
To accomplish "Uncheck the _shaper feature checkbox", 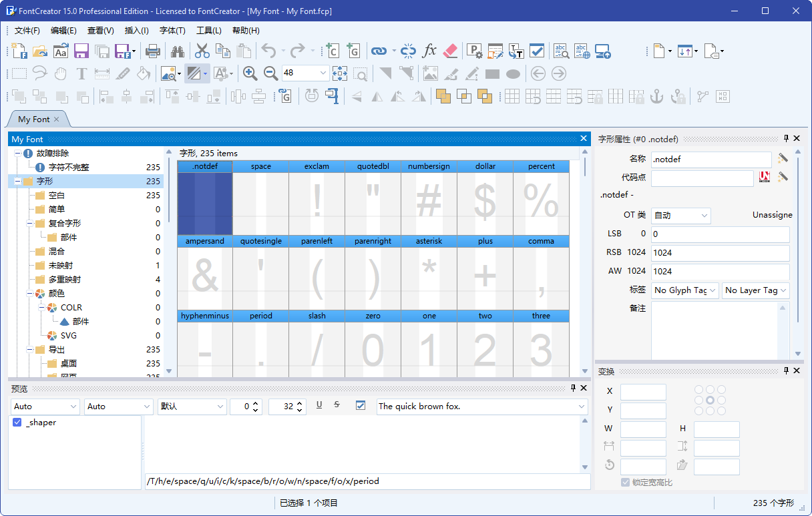I will [x=17, y=423].
